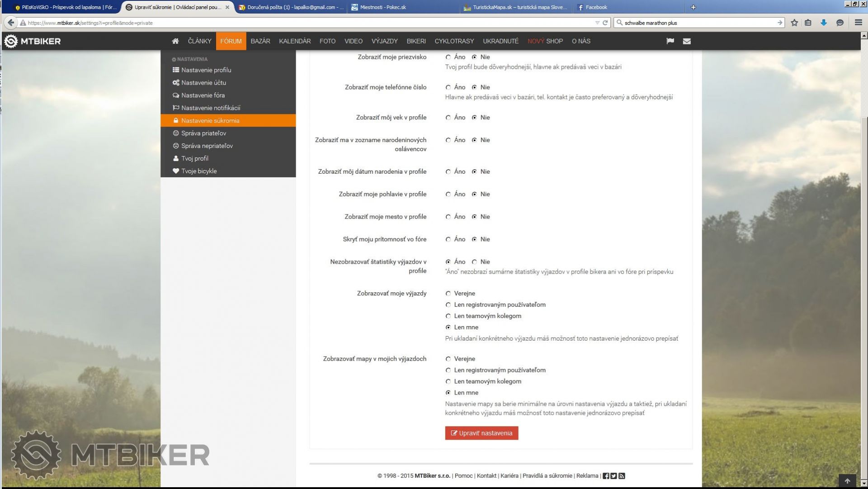The height and width of the screenshot is (489, 868).
Task: Click the home icon in navigation bar
Action: 175,41
